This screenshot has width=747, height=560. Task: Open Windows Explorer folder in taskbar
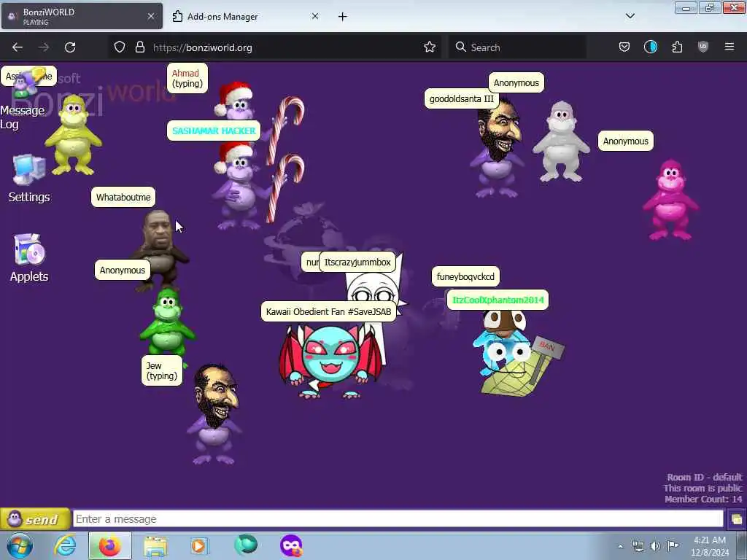click(x=155, y=546)
